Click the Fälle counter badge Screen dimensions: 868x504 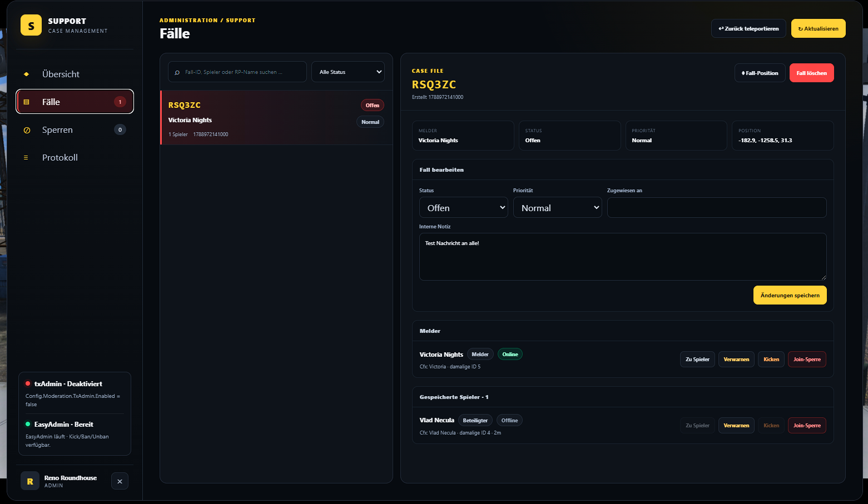120,102
